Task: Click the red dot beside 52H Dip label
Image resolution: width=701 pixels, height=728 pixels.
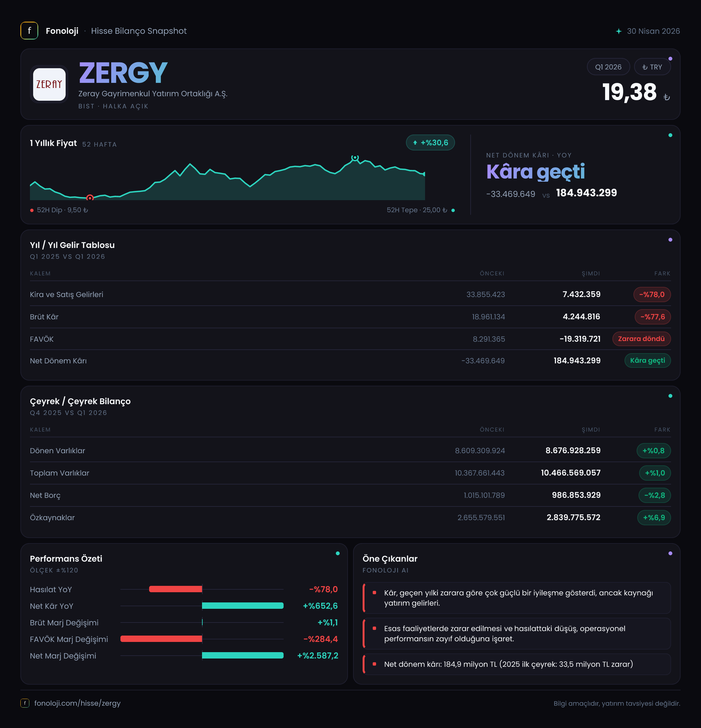Action: [32, 210]
